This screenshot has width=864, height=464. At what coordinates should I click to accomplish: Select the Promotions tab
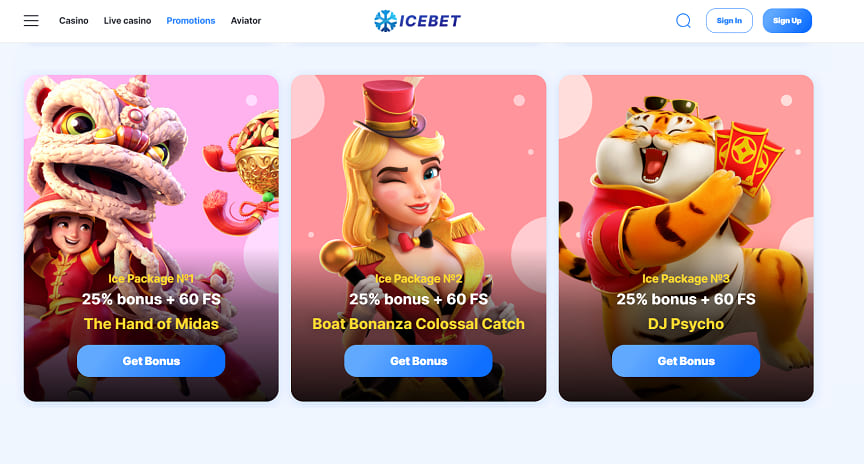(191, 21)
